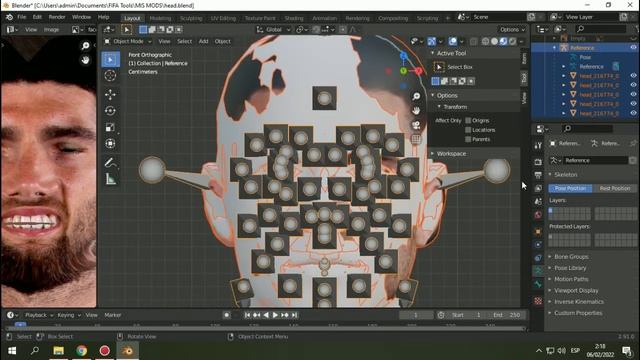The height and width of the screenshot is (360, 640).
Task: Click the viewport zoom magnifier icon
Action: [416, 96]
